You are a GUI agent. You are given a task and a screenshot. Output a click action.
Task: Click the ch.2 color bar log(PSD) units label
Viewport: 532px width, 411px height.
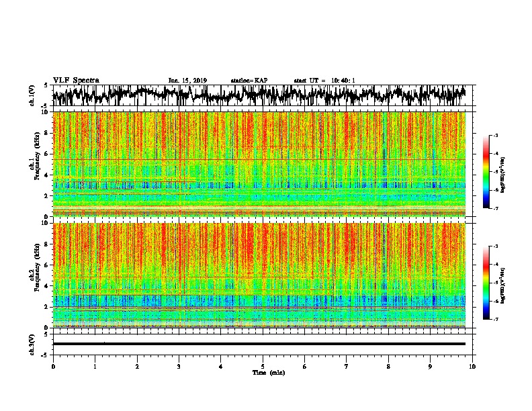pos(503,285)
